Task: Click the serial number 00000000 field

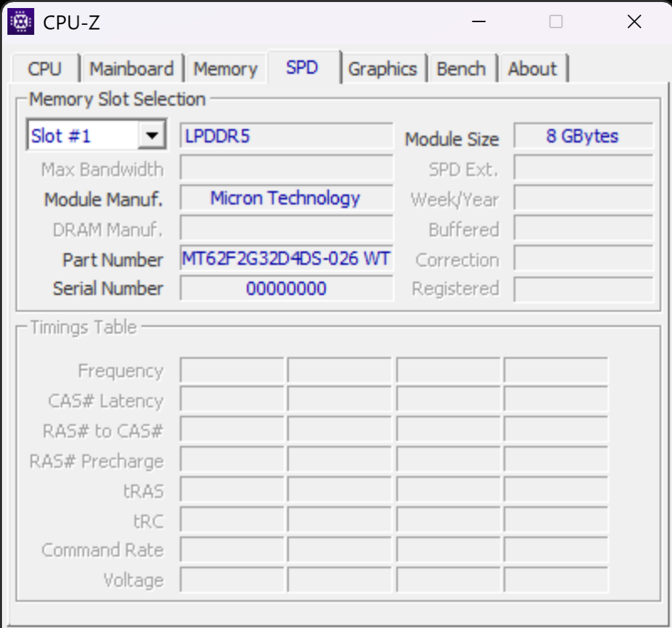Action: click(x=286, y=288)
